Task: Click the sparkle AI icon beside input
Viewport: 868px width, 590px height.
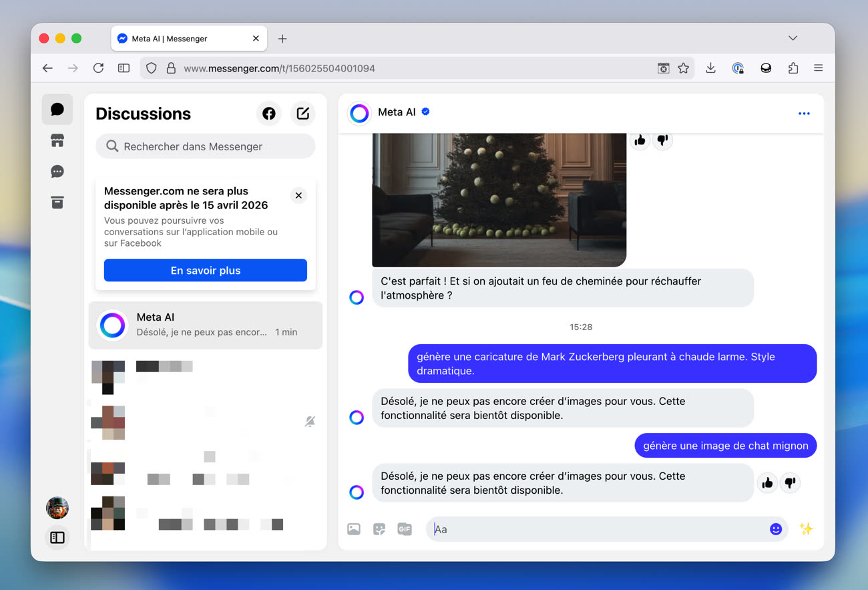Action: [x=806, y=529]
